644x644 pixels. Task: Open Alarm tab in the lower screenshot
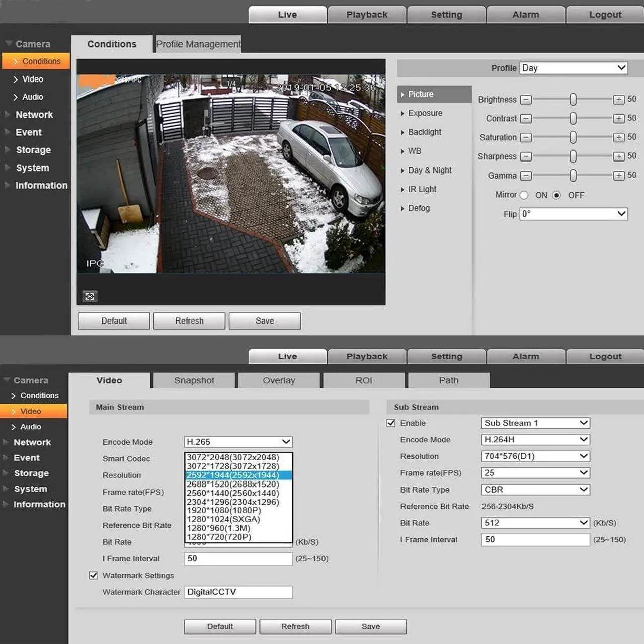click(x=526, y=356)
